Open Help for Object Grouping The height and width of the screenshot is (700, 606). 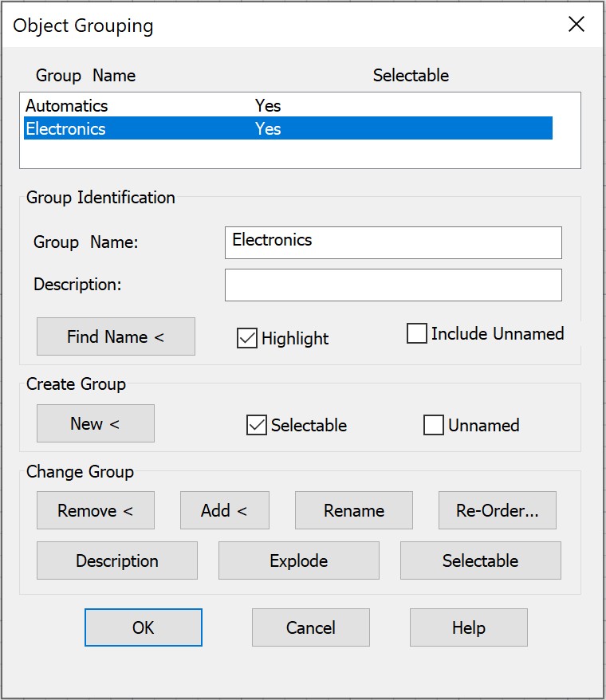[x=468, y=627]
